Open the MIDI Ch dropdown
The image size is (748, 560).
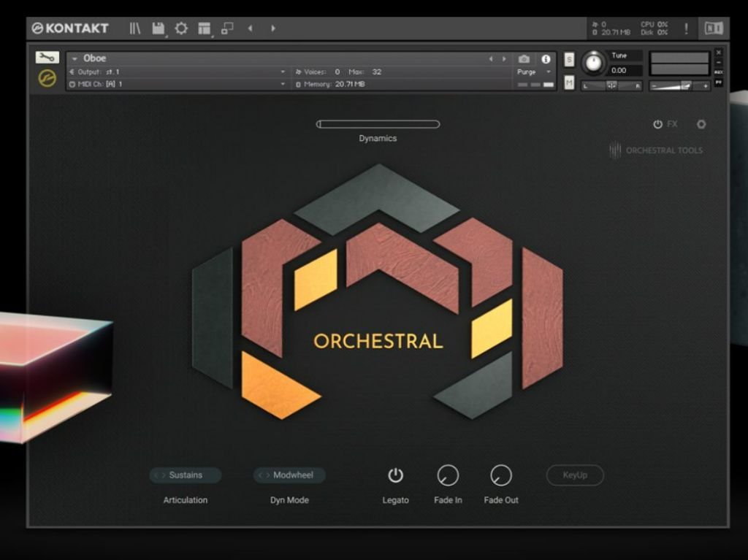[x=177, y=84]
